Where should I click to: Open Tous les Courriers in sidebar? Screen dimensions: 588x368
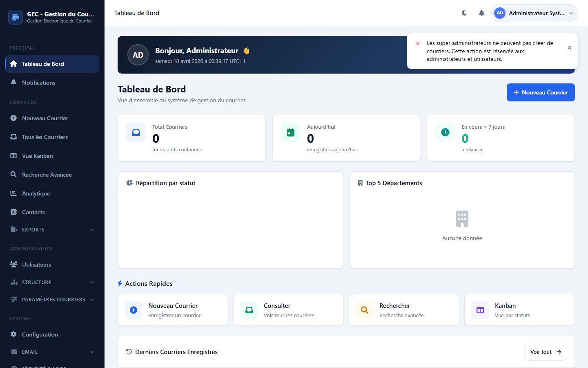[x=45, y=137]
